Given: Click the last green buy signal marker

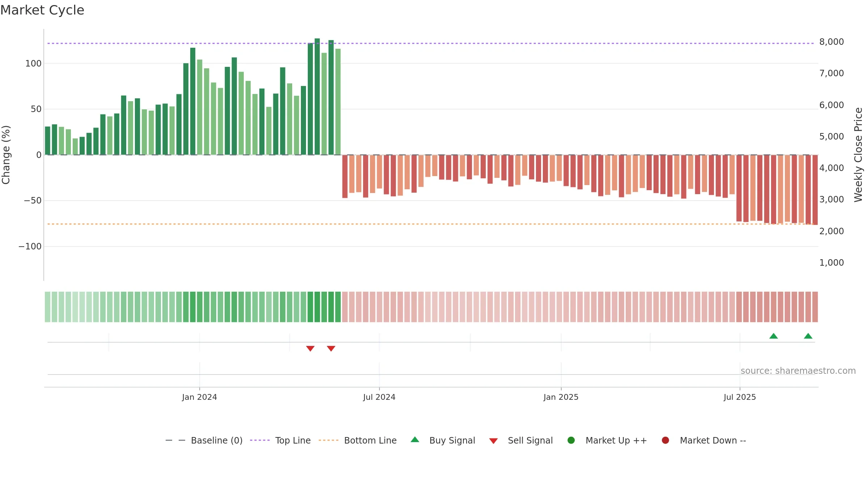Looking at the screenshot, I should [808, 336].
